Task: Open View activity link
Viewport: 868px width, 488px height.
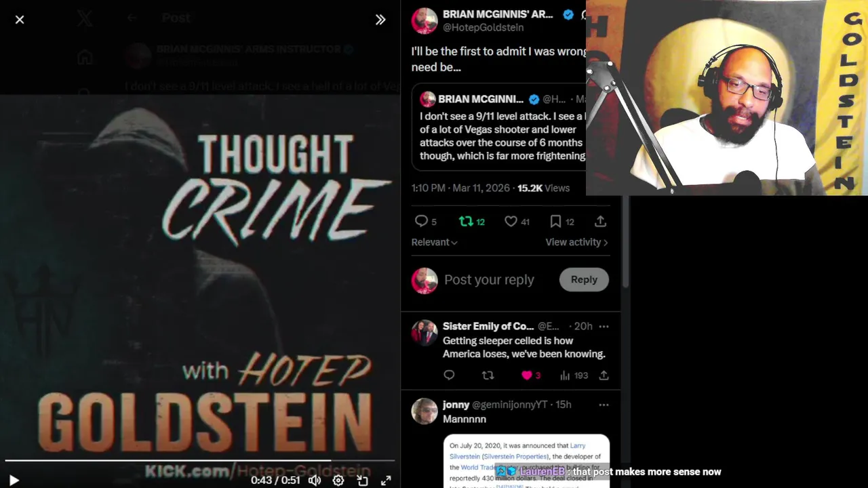Action: pos(576,242)
